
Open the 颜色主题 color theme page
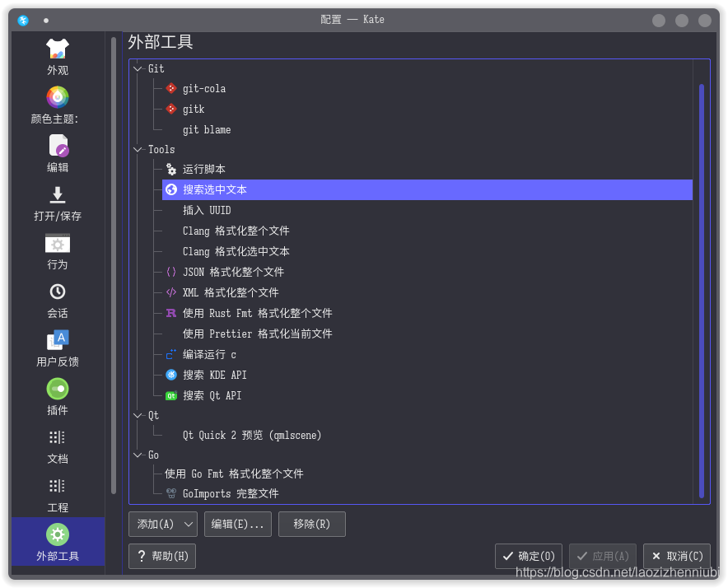(58, 106)
